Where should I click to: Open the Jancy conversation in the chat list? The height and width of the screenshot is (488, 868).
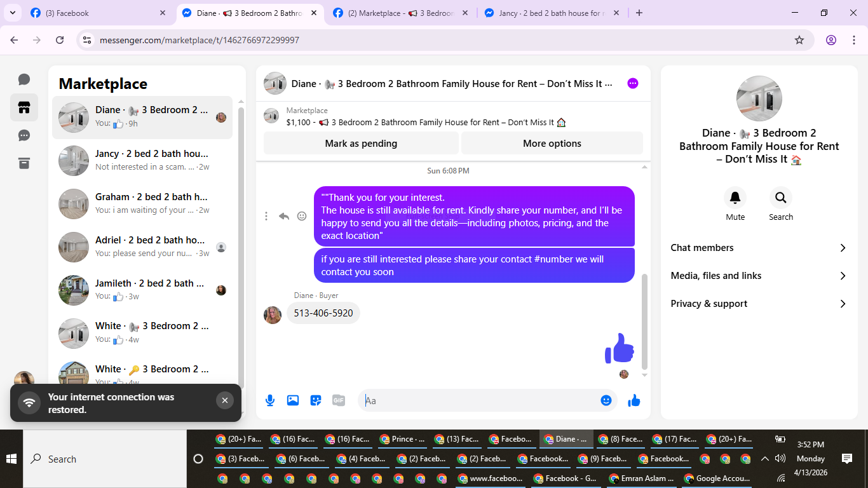coord(142,160)
